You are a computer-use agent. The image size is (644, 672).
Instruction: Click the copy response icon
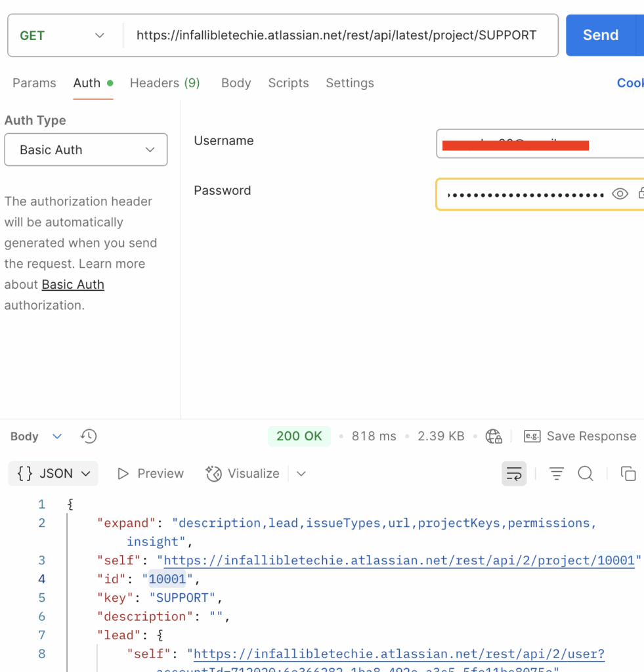tap(628, 474)
